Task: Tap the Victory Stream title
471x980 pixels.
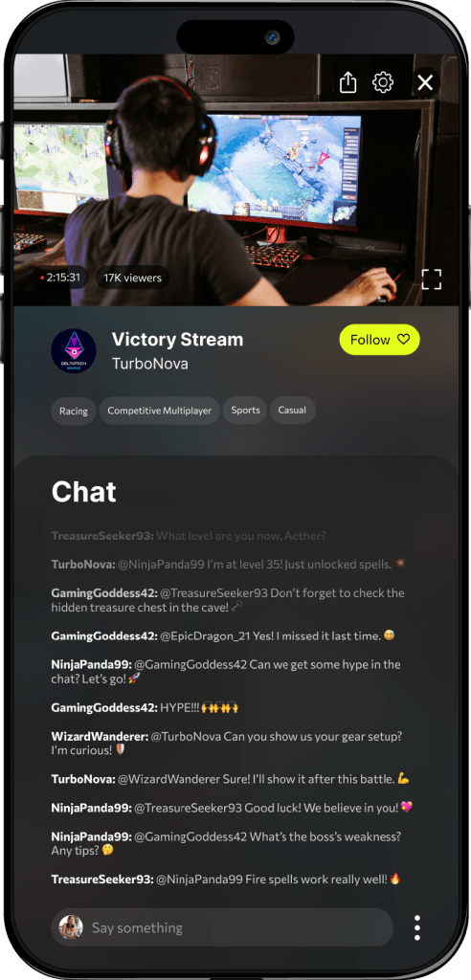Action: click(178, 340)
